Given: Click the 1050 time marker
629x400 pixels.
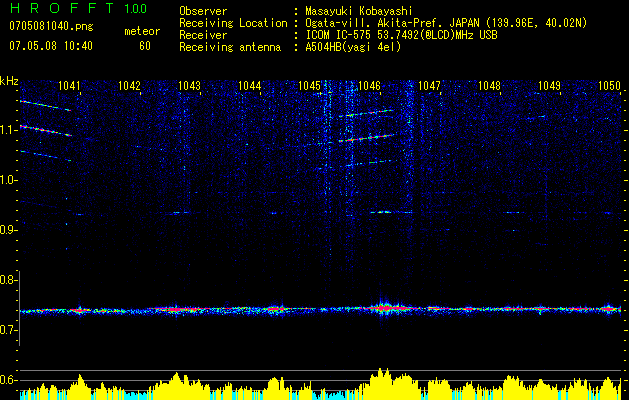Looking at the screenshot, I should (609, 86).
